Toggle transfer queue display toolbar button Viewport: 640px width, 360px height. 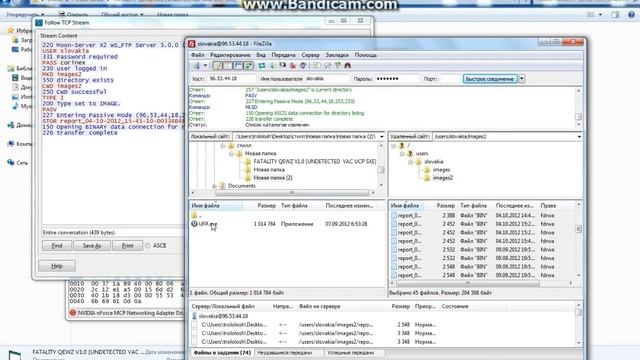pyautogui.click(x=248, y=66)
